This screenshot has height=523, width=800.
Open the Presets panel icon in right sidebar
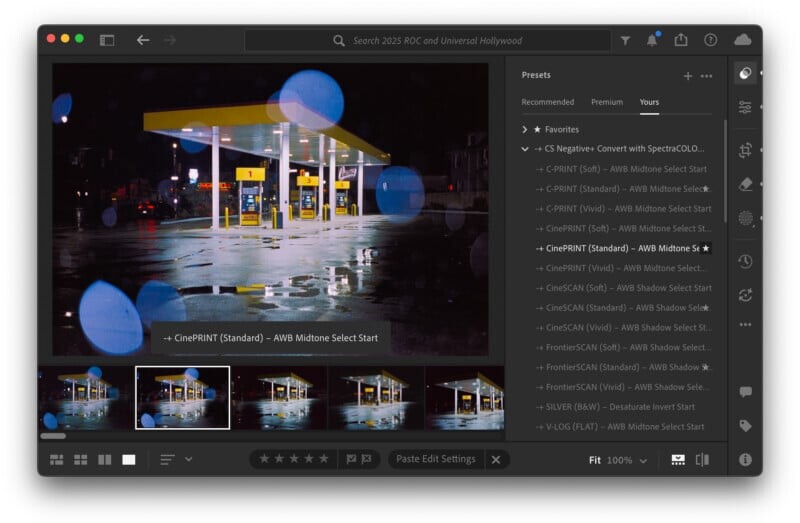coord(745,74)
